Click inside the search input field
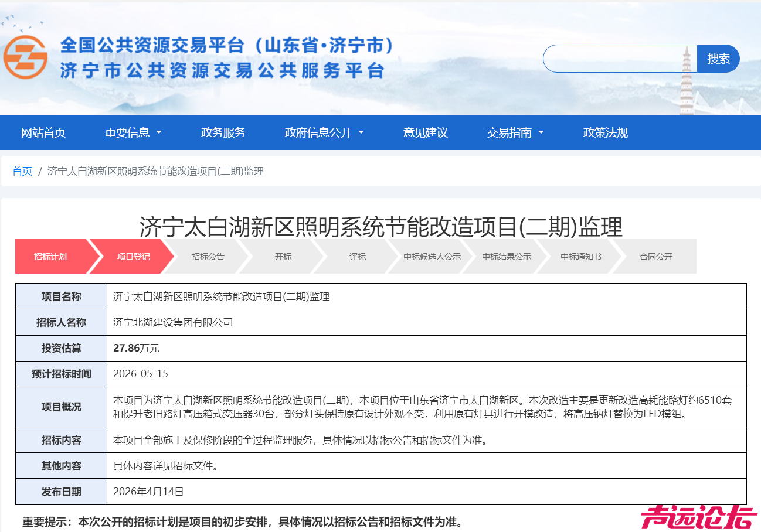Screen dimensions: 761x532 [619, 58]
